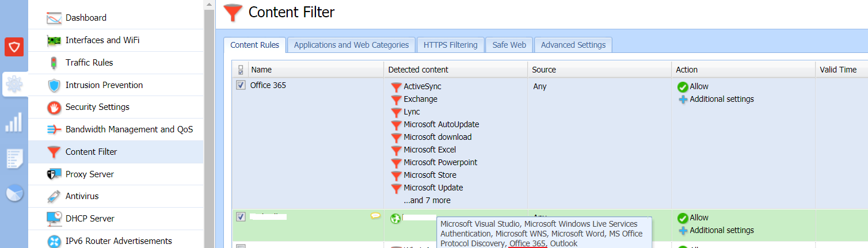This screenshot has height=248, width=868.
Task: Click the Detected content column header
Action: coord(456,70)
